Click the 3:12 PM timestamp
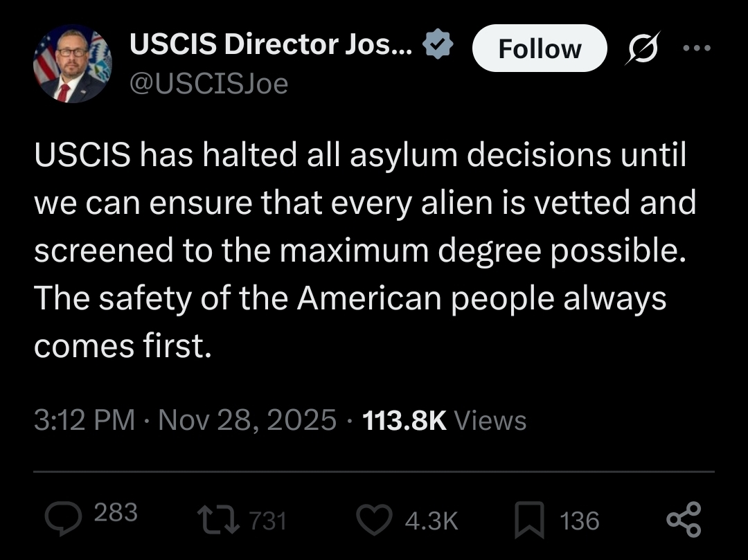The height and width of the screenshot is (560, 748). (x=84, y=420)
